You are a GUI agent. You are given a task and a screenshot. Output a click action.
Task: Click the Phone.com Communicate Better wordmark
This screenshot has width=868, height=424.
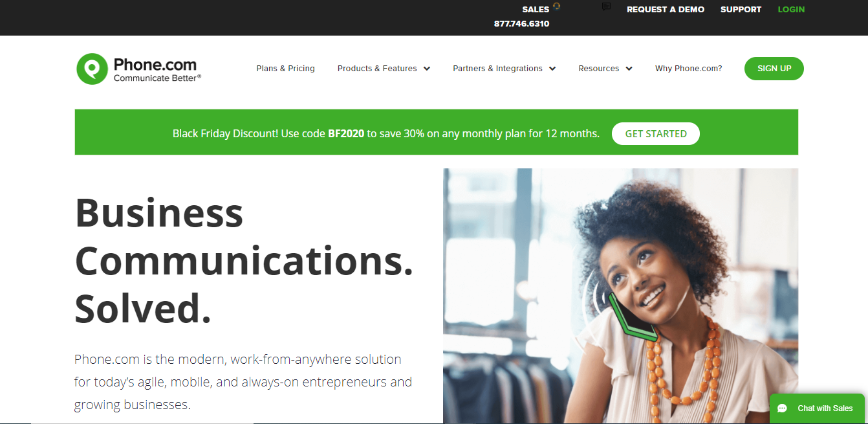tap(157, 69)
